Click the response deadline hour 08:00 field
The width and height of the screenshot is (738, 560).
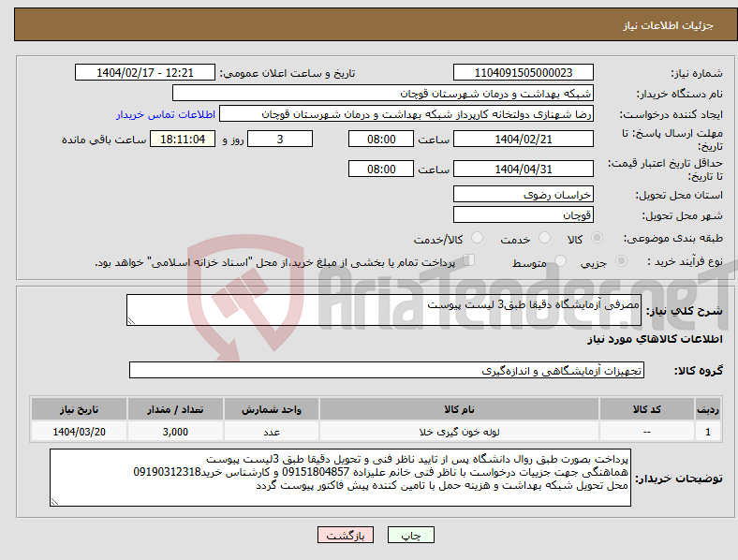click(x=381, y=140)
